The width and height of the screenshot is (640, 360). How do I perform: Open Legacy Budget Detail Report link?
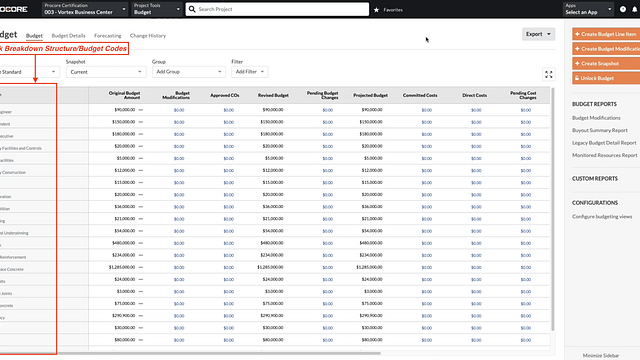tap(604, 143)
